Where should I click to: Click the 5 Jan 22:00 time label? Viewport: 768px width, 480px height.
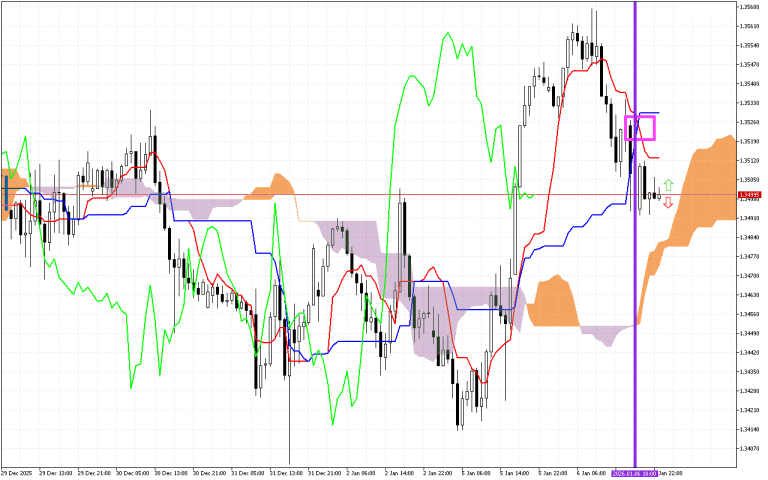[553, 473]
